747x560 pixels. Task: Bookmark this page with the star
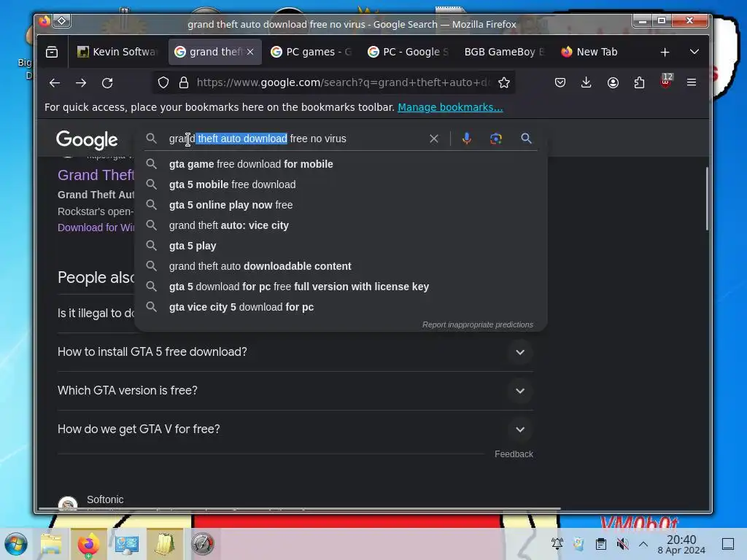coord(504,83)
